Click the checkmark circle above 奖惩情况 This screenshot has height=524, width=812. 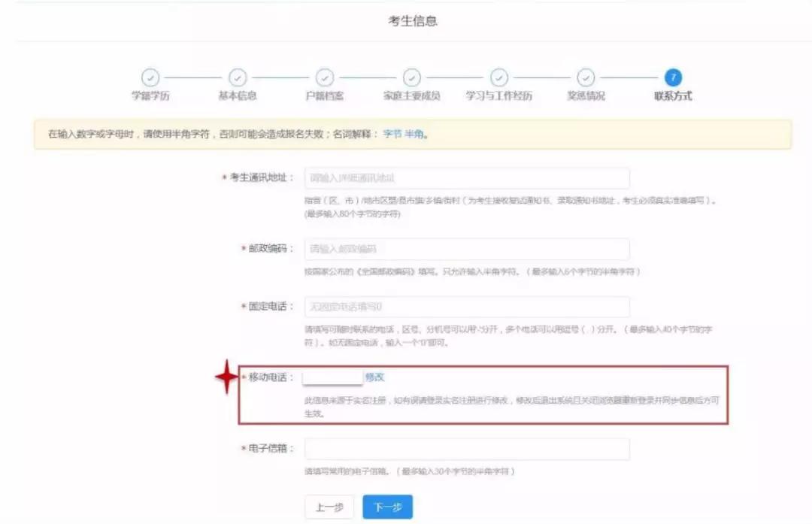coord(586,77)
